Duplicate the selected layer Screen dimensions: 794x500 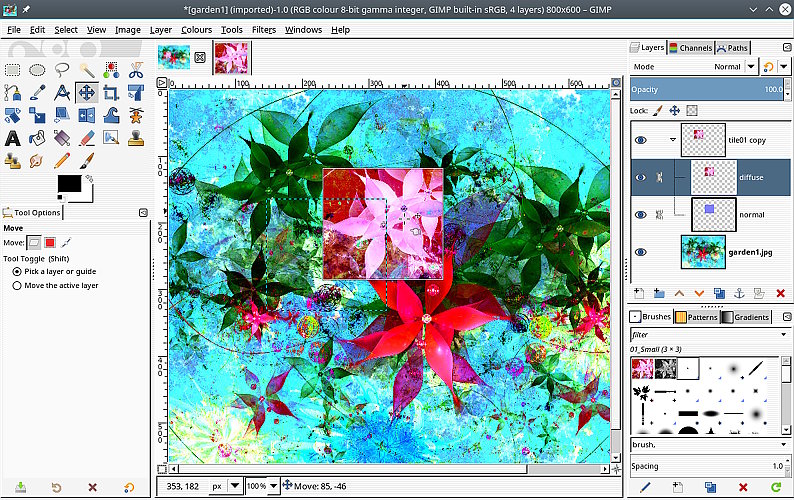click(719, 293)
